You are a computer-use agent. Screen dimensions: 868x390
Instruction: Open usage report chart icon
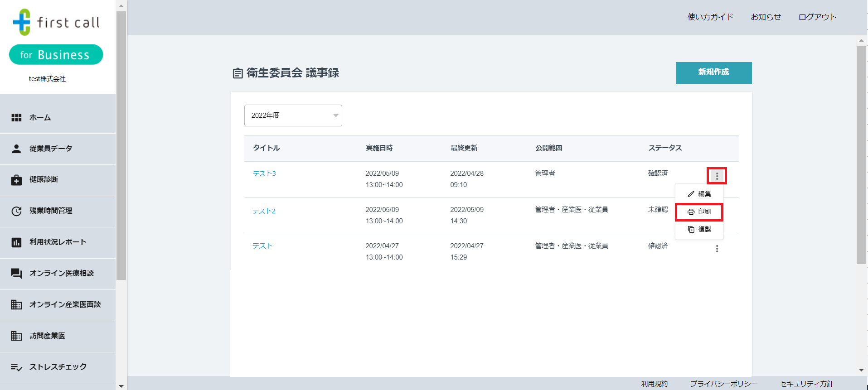pos(16,242)
